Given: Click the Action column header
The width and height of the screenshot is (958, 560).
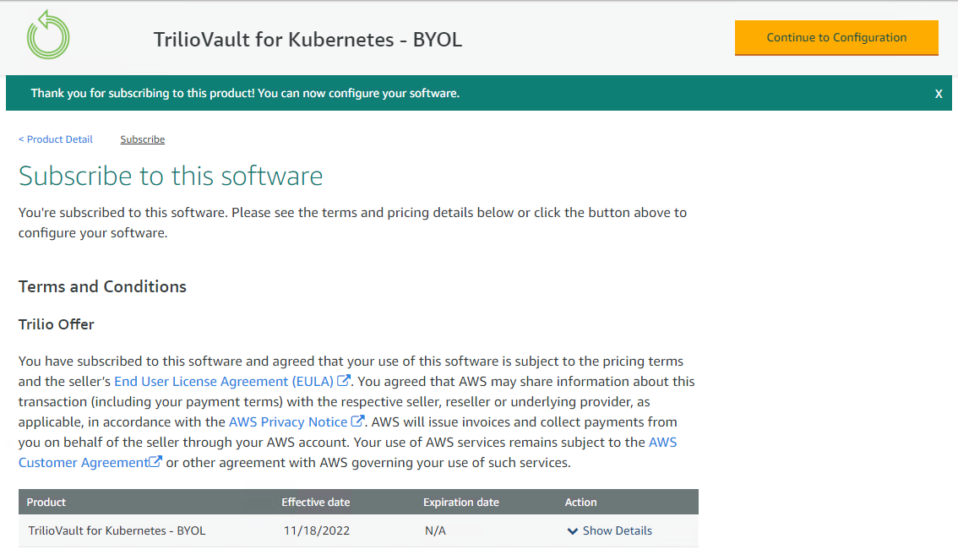Looking at the screenshot, I should coord(580,503).
